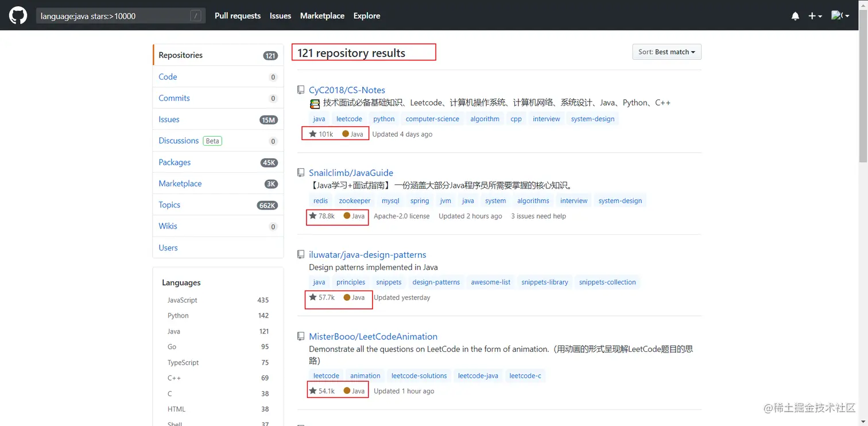Select the Issues filter with 15M count
Screen dimensions: 868x426
(x=218, y=119)
